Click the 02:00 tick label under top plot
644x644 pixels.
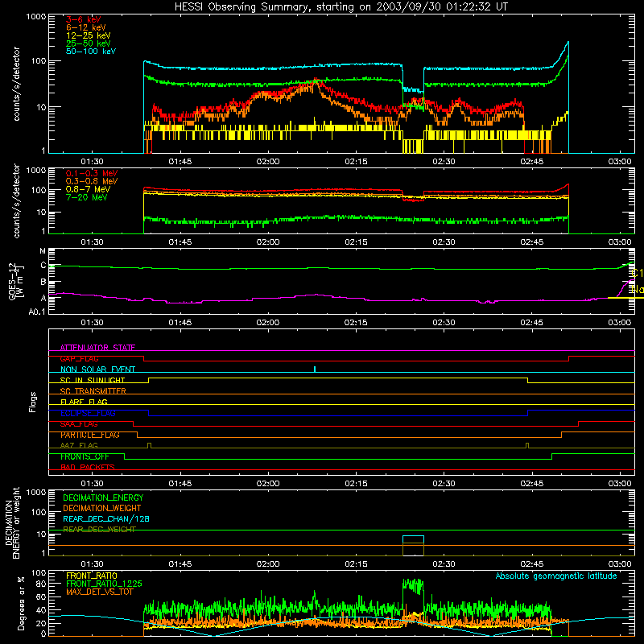(x=268, y=162)
